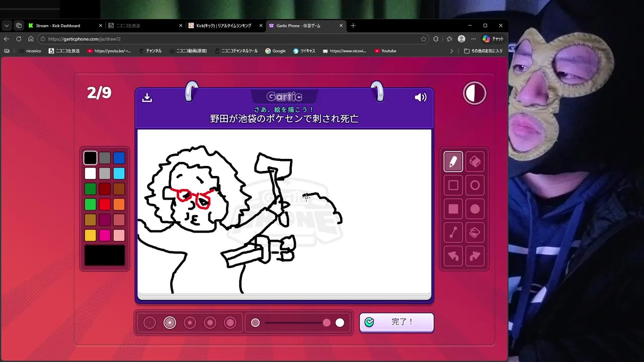Open a new browser tab
Image resolution: width=644 pixels, height=362 pixels.
(x=353, y=26)
